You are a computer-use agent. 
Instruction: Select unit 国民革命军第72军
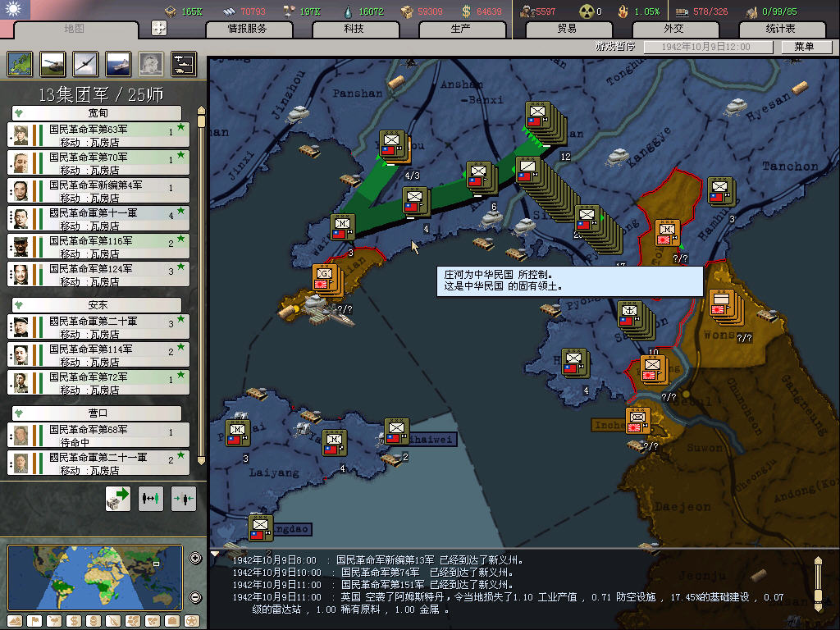point(98,382)
